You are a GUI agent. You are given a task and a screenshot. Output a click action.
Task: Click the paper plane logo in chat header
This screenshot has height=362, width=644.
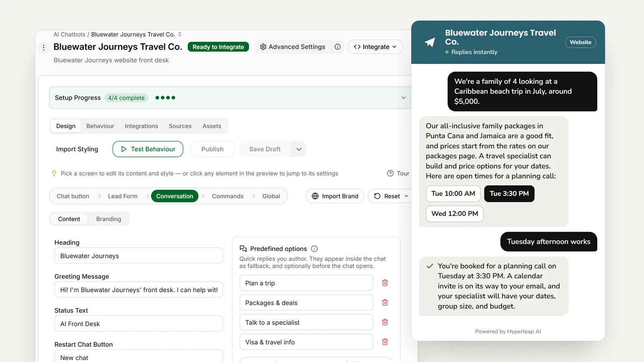coord(430,42)
